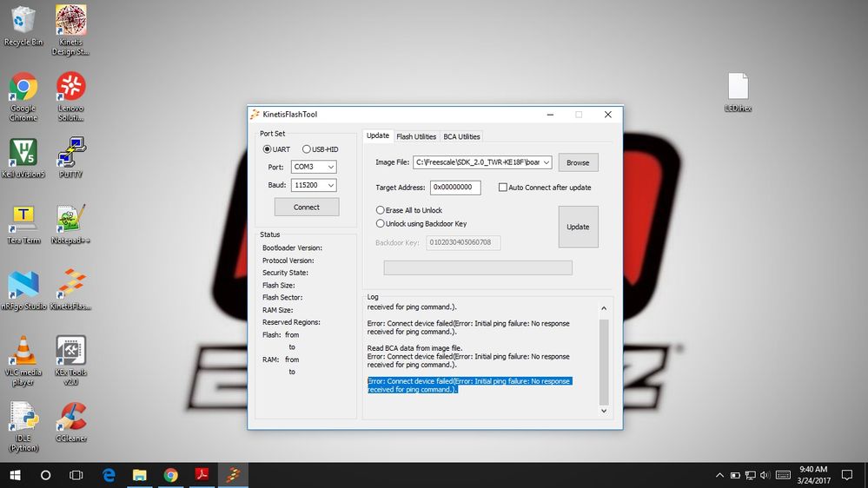868x488 pixels.
Task: Click KinetisFlashTool title bar app icon
Action: tap(255, 115)
